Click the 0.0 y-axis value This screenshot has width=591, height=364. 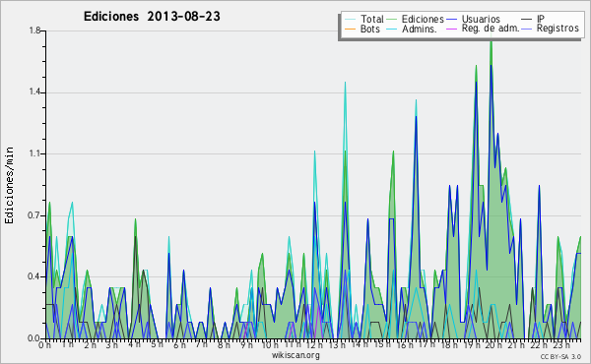[34, 338]
